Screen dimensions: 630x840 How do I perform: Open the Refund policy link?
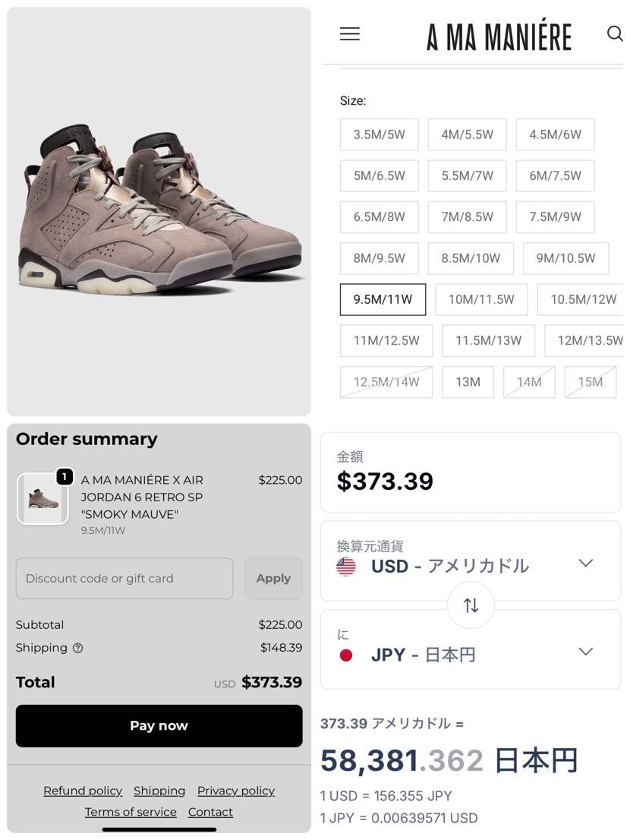coord(83,791)
